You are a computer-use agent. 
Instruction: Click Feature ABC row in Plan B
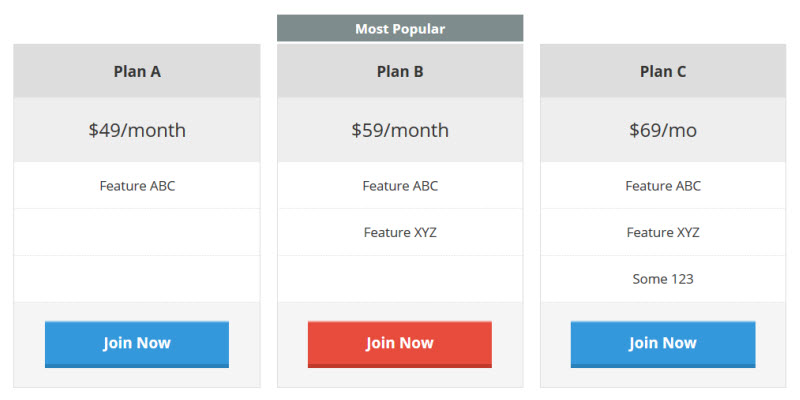tap(400, 186)
